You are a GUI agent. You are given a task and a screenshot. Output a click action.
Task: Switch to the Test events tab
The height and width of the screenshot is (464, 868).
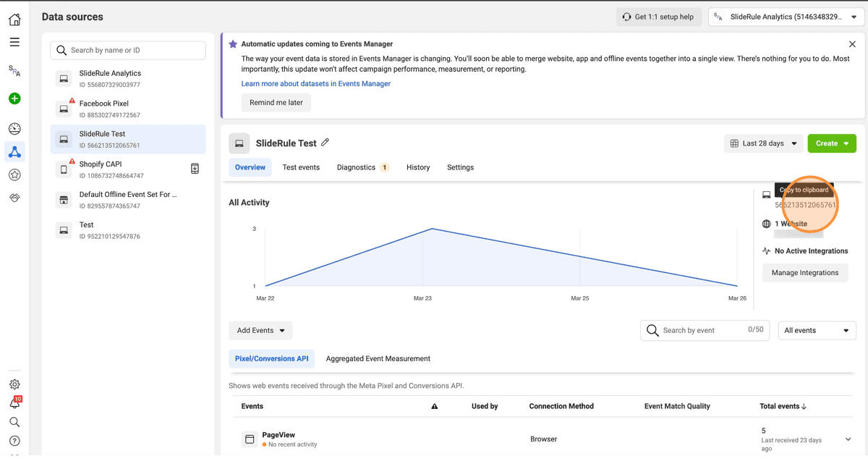click(x=301, y=167)
